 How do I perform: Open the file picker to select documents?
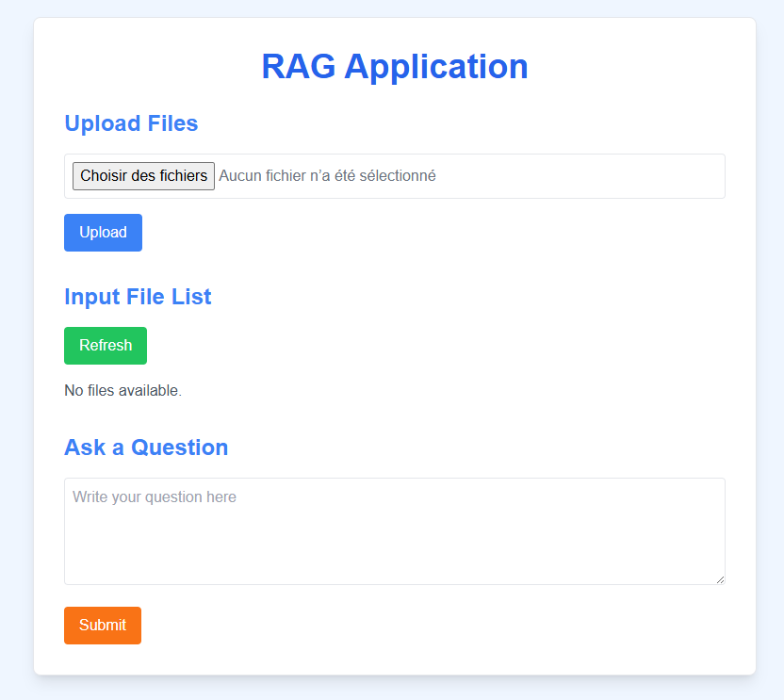142,176
